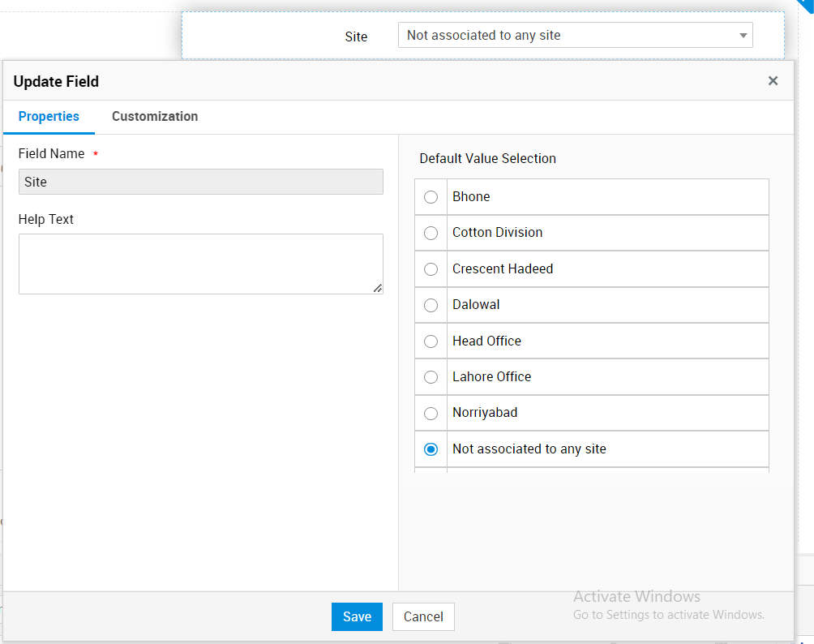This screenshot has height=644, width=814.
Task: Pick Dalowal as the default site
Action: coord(431,305)
